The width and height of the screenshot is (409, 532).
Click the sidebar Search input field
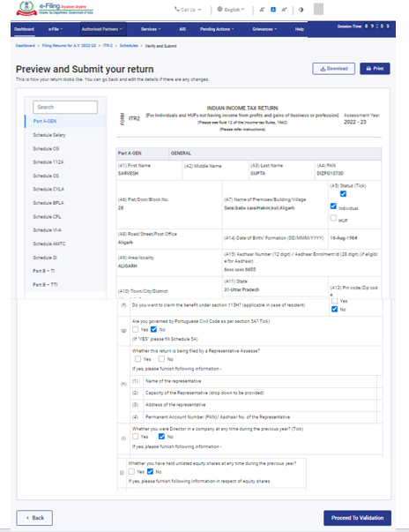65,108
